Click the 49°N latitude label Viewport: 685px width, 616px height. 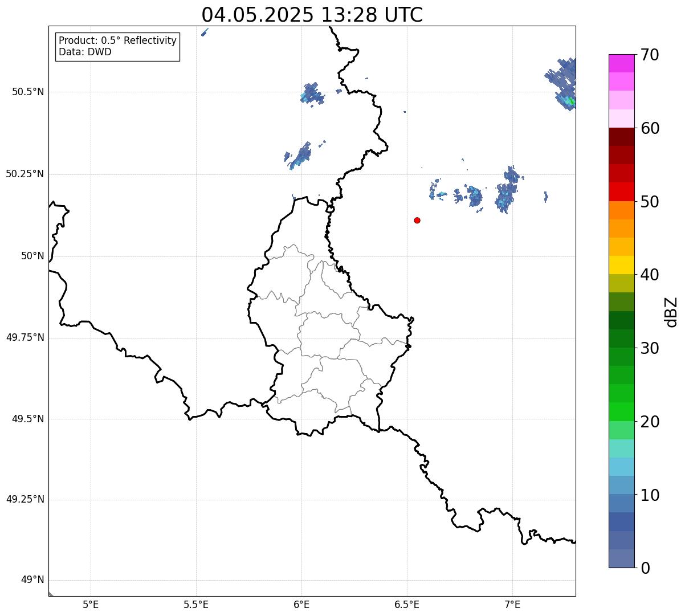pos(32,580)
